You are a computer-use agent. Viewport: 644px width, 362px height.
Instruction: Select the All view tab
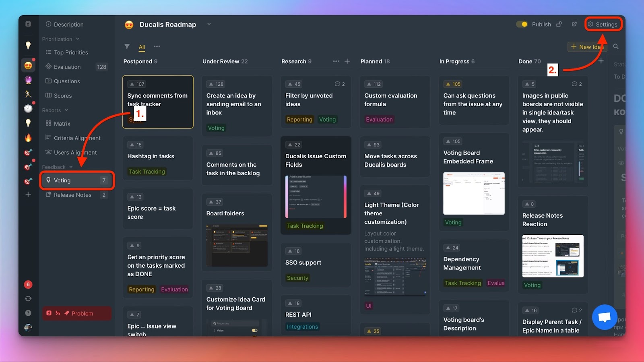(x=142, y=47)
